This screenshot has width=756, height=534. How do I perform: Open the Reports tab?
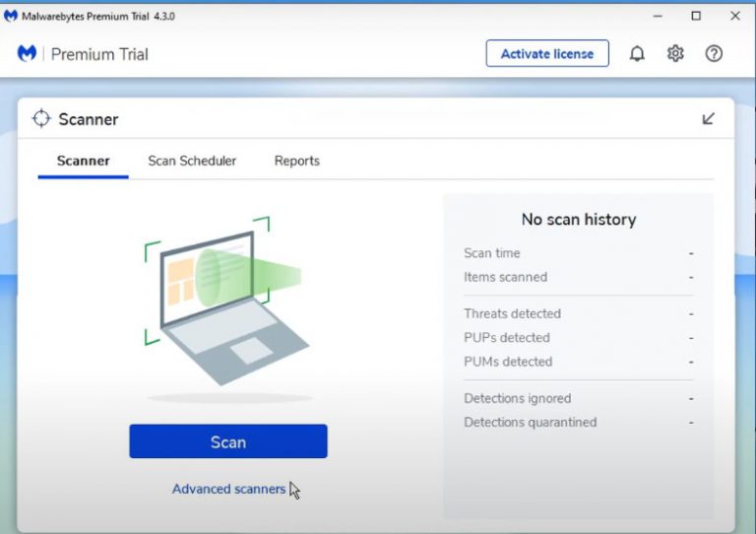297,161
